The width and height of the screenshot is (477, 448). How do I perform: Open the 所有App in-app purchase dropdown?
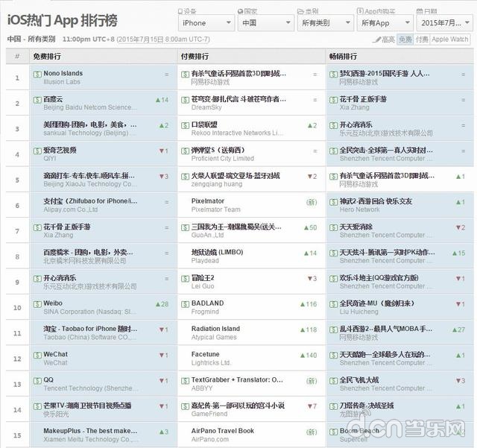[x=385, y=23]
